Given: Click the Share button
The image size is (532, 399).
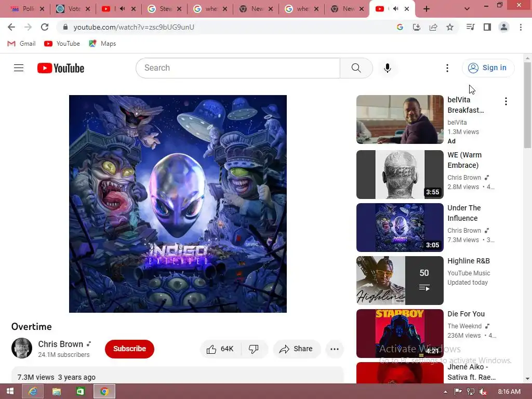Looking at the screenshot, I should [297, 349].
